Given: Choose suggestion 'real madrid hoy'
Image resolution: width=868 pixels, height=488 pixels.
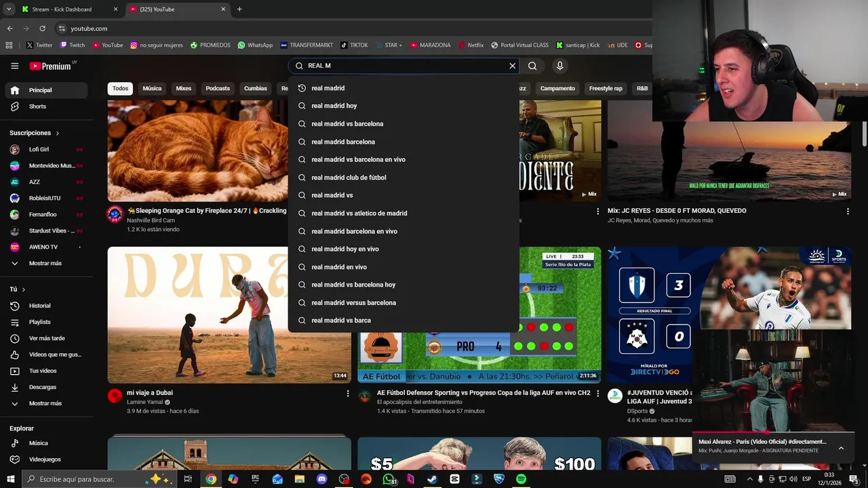Looking at the screenshot, I should click(x=403, y=106).
